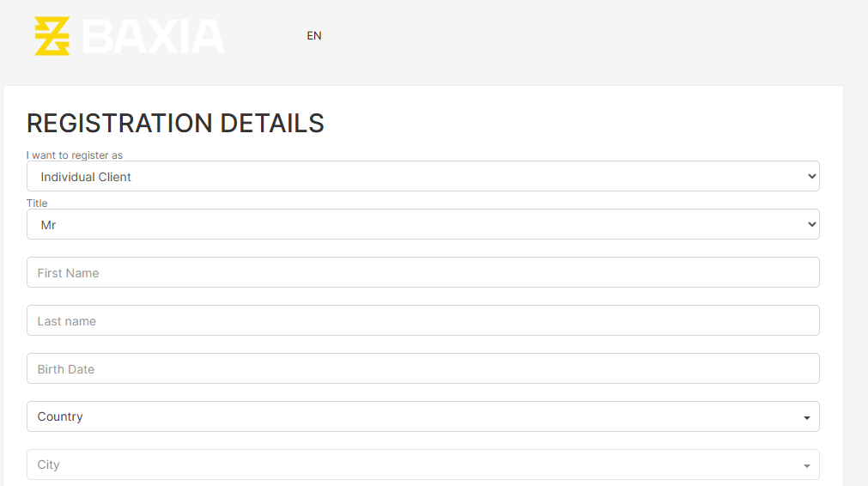This screenshot has height=486, width=868.
Task: Open the Title select showing Mr
Action: click(x=423, y=224)
